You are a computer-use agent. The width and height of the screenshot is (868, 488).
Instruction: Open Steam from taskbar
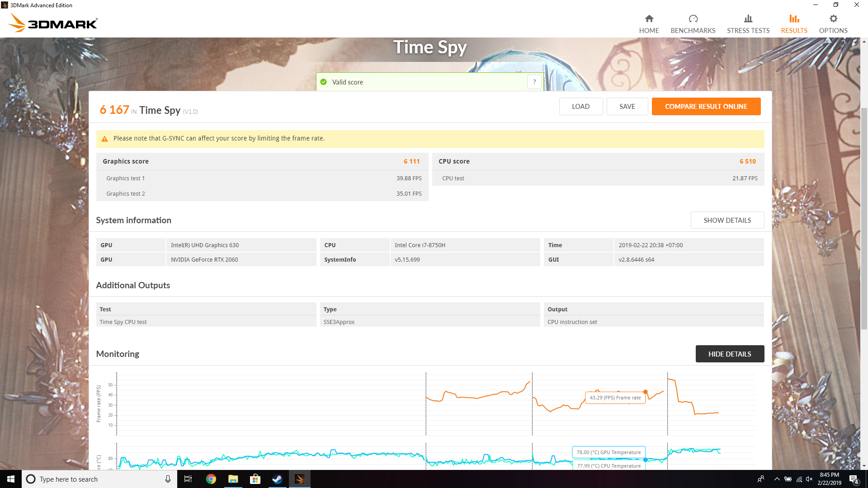277,479
